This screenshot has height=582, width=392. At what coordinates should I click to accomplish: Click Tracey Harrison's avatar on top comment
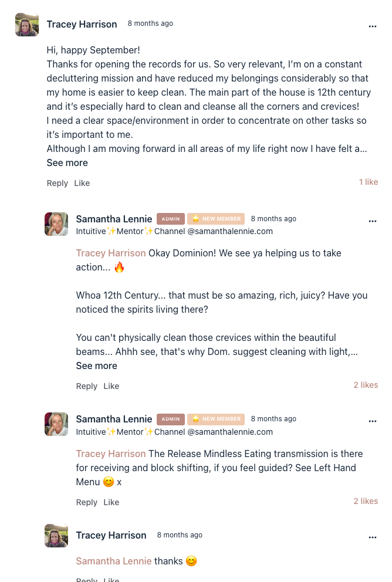coord(27,25)
